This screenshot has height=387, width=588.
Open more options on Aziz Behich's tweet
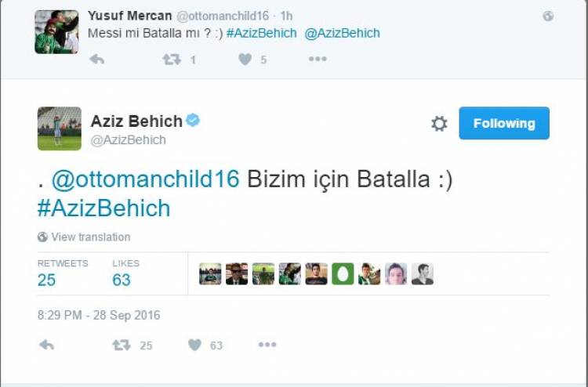point(267,345)
